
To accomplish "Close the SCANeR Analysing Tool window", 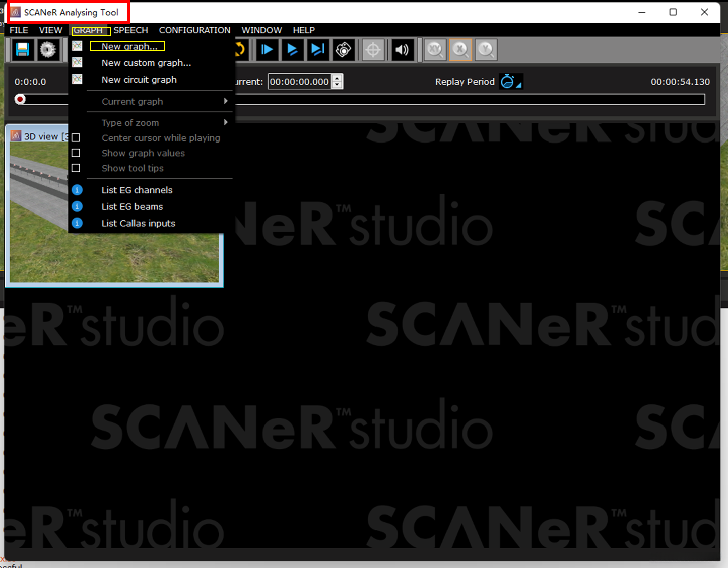I will (x=704, y=12).
